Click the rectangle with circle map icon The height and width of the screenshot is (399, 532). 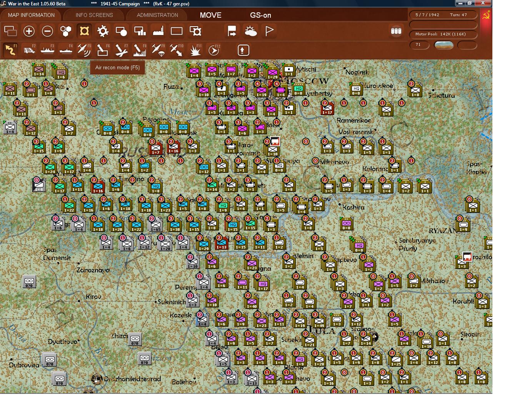[121, 31]
